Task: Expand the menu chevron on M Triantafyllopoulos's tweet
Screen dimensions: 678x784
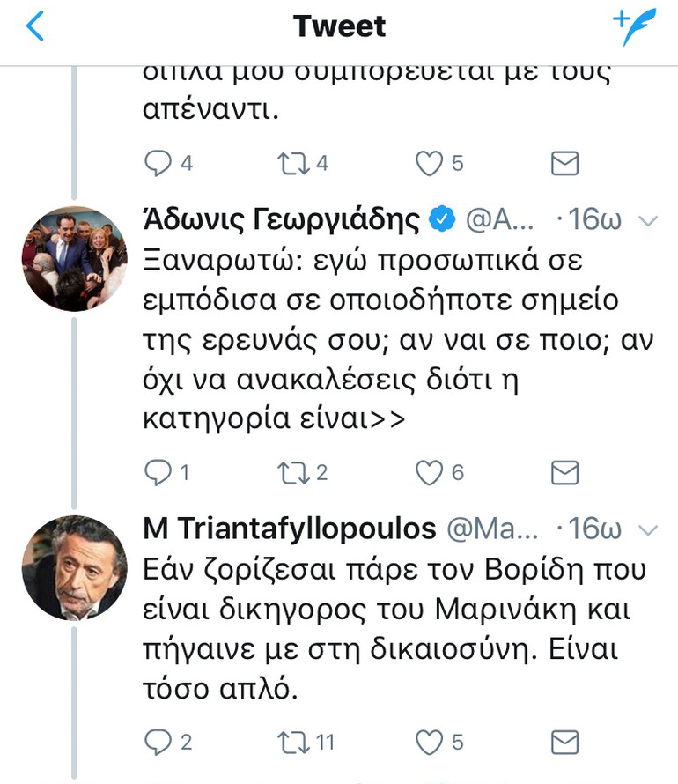Action: [x=648, y=529]
